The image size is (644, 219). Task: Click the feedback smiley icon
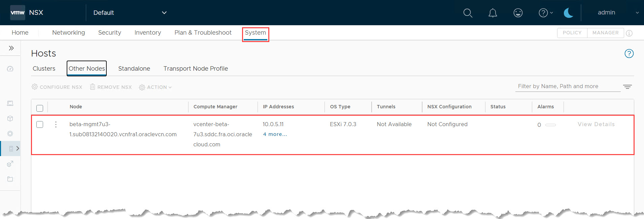518,13
